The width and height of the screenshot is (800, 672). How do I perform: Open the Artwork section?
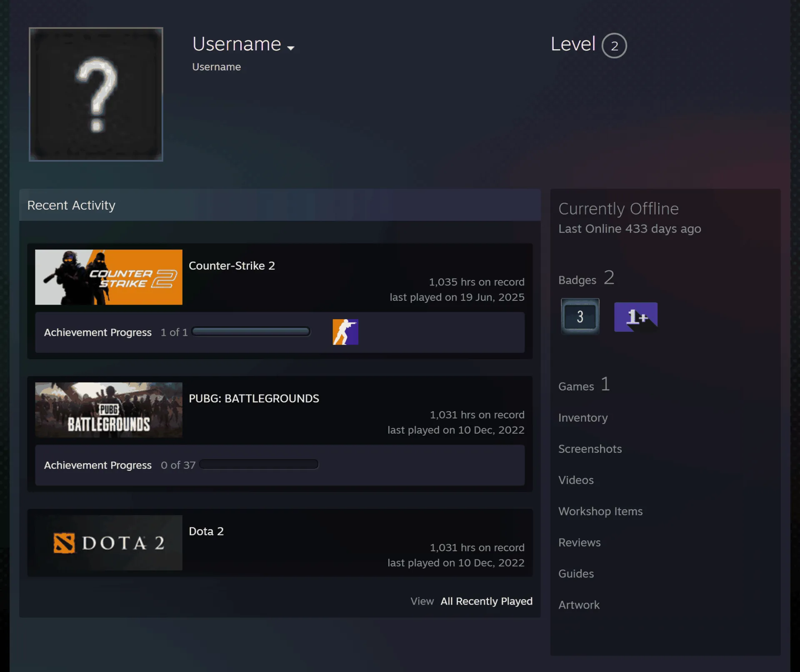[579, 605]
